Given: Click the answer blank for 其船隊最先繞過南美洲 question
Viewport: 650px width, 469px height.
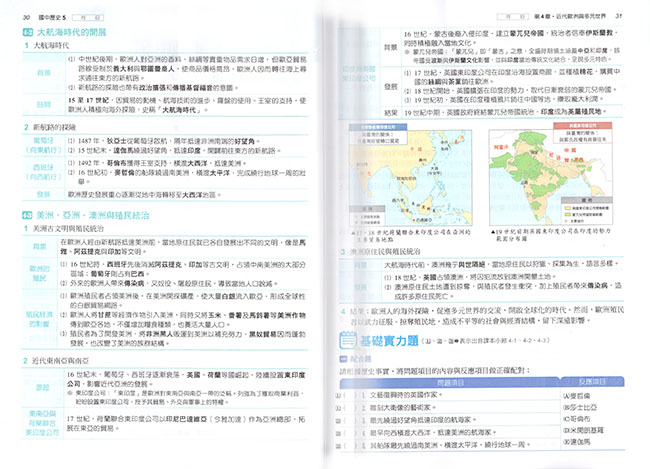Looking at the screenshot, I should [350, 445].
